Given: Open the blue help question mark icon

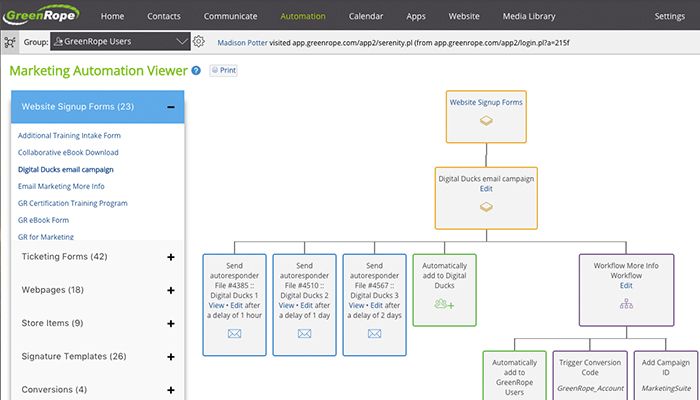Looking at the screenshot, I should tap(196, 71).
